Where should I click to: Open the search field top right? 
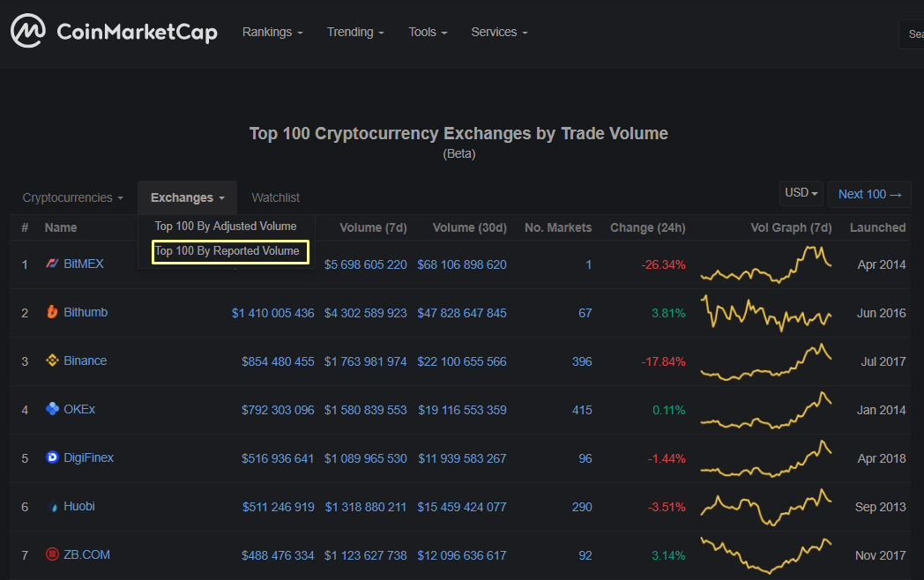point(914,33)
